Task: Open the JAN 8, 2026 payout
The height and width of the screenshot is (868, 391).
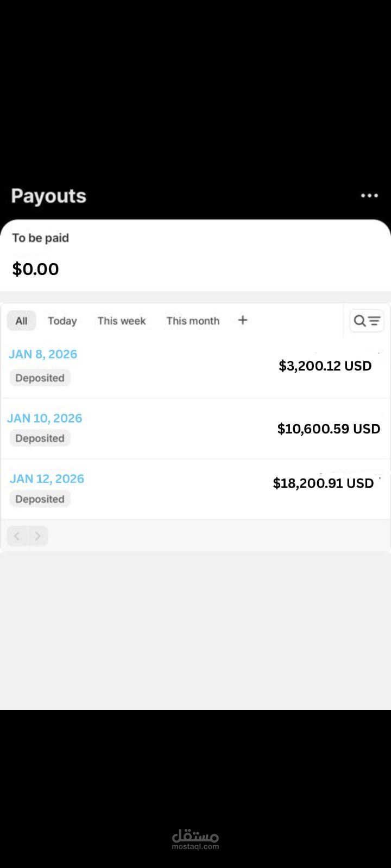Action: [x=43, y=354]
